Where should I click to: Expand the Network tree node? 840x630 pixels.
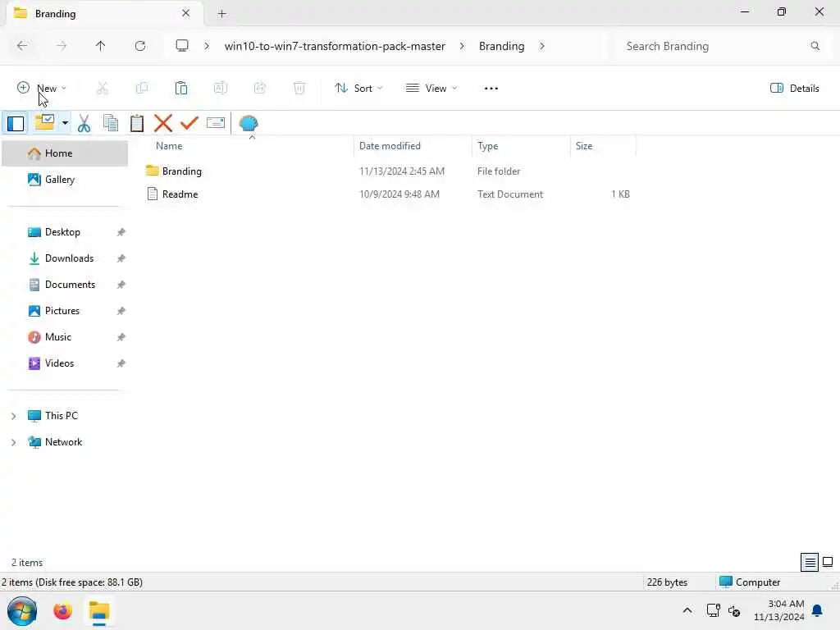(x=13, y=442)
